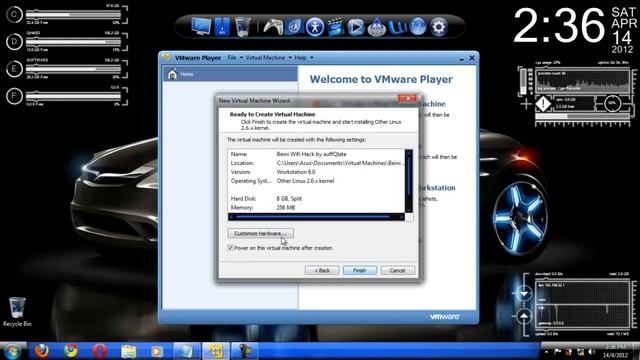Click Cancel in the wizard
This screenshot has width=640, height=360.
pos(397,270)
